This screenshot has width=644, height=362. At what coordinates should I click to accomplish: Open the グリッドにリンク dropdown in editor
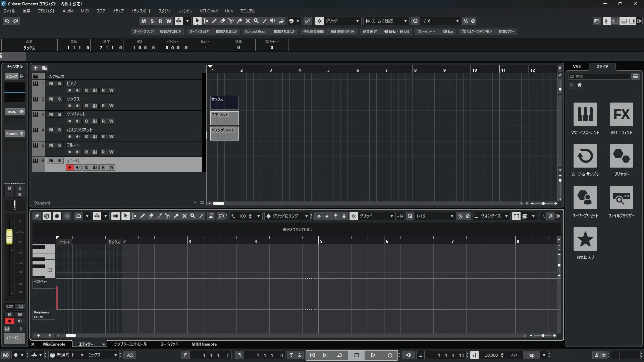(306, 216)
